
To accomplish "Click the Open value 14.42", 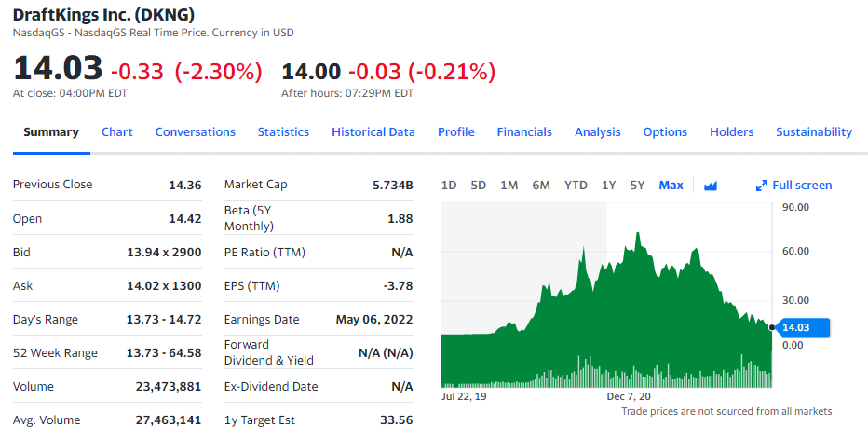I will pos(185,219).
